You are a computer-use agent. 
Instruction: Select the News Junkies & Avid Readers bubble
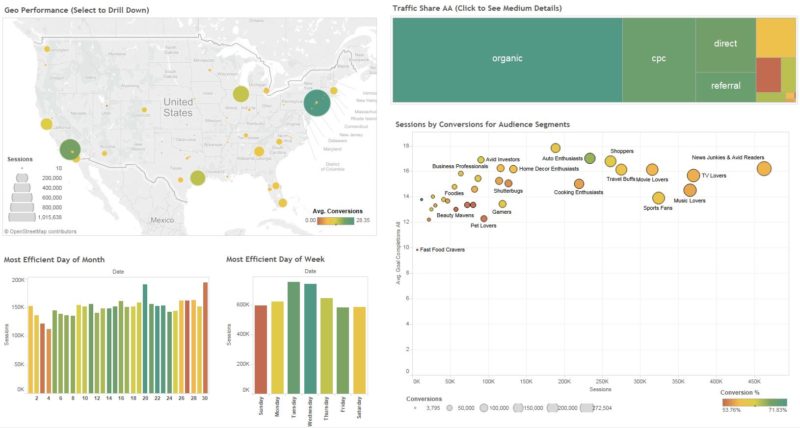[764, 169]
